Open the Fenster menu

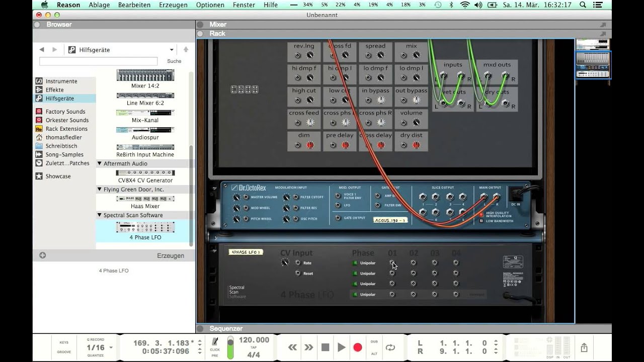coord(244,5)
